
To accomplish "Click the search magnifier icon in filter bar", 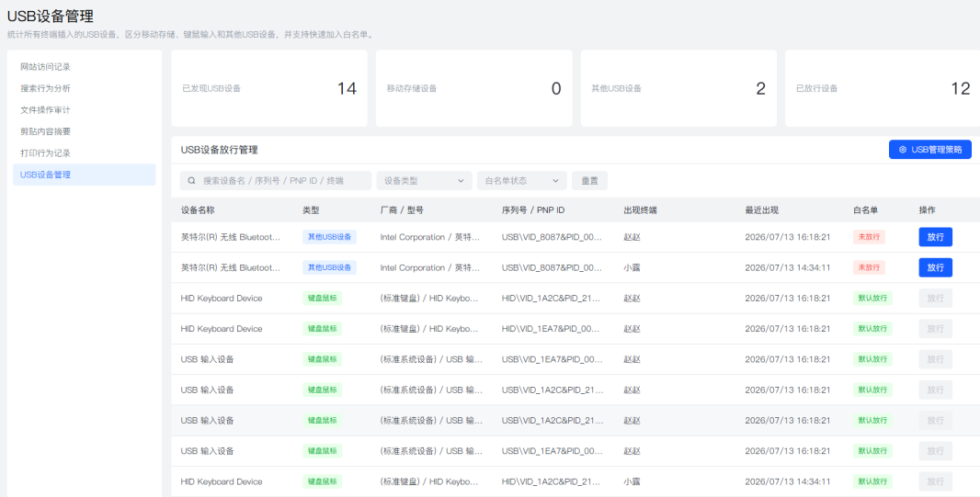I will click(x=192, y=180).
